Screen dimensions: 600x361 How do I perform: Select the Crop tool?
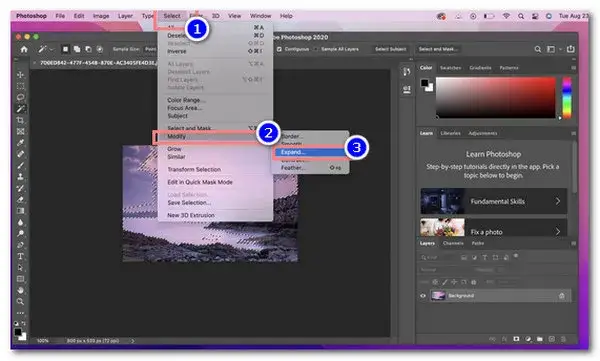tap(20, 120)
